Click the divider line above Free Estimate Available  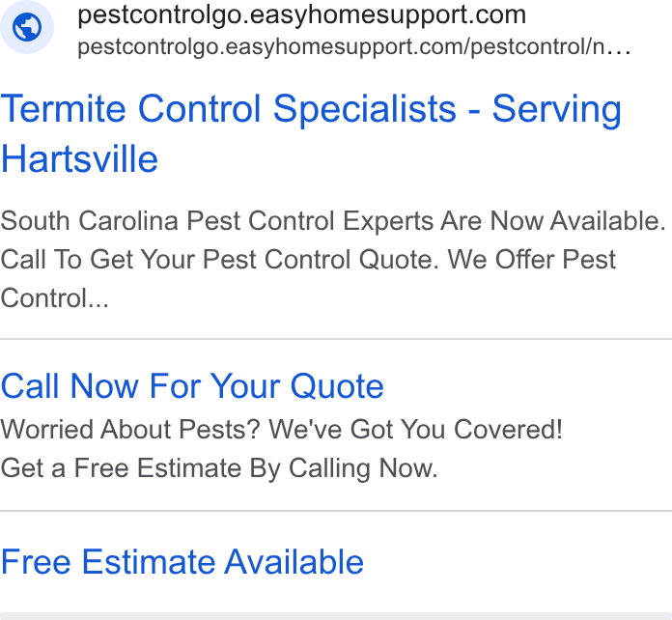pyautogui.click(x=336, y=511)
